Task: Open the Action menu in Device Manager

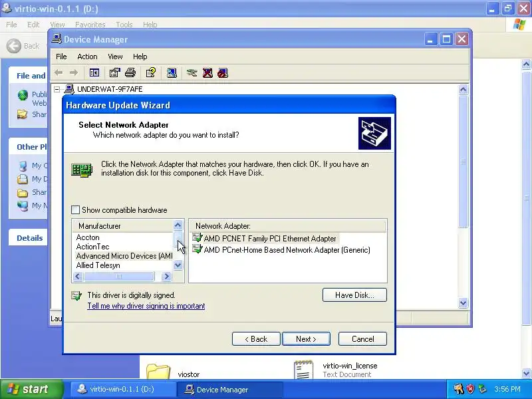Action: pyautogui.click(x=87, y=57)
